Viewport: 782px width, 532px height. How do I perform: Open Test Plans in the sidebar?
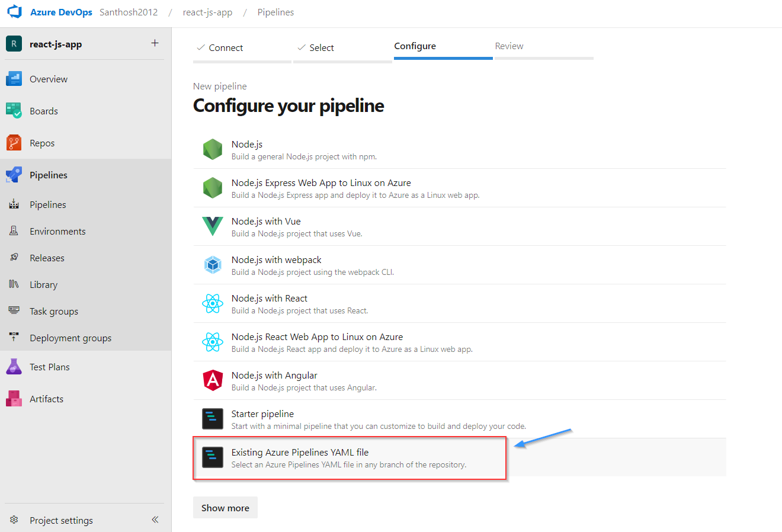[x=50, y=367]
